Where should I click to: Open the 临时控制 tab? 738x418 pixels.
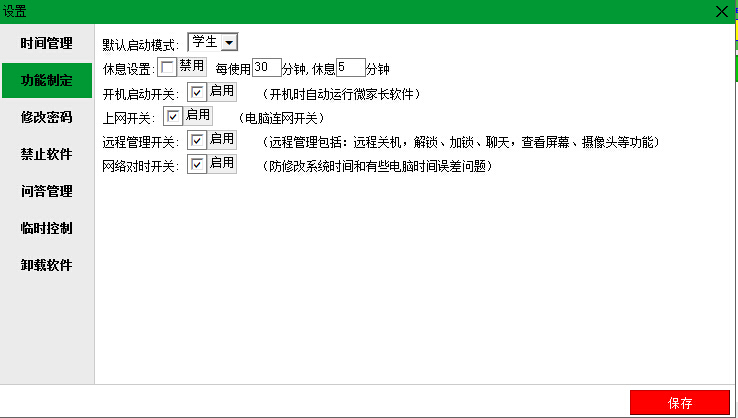[47, 228]
